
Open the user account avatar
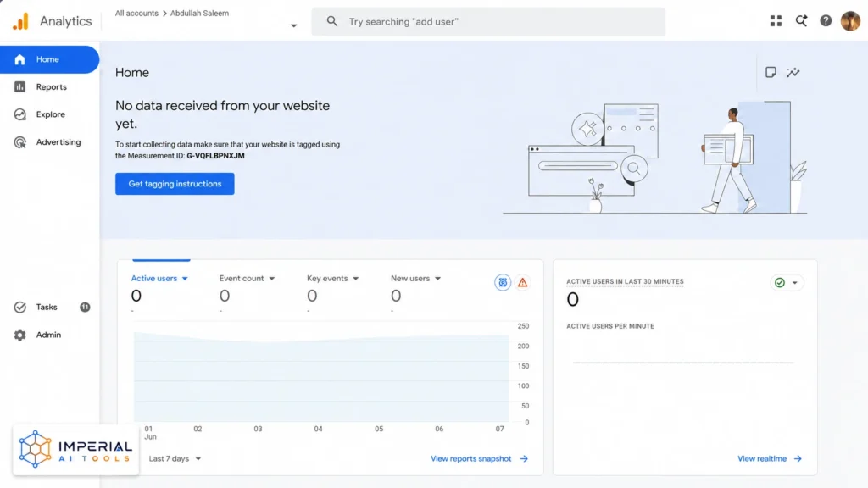[x=849, y=21]
